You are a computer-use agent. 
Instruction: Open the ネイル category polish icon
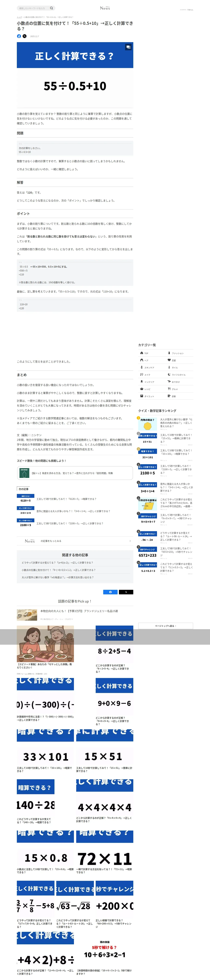pos(169,367)
